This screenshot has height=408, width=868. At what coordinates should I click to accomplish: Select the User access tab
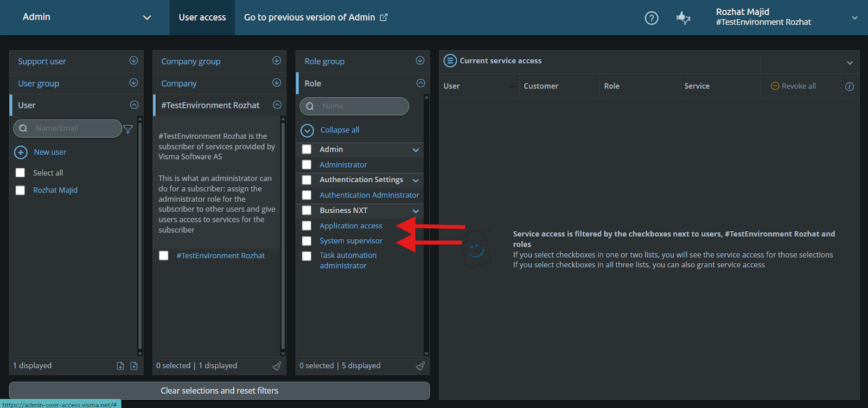(x=202, y=17)
